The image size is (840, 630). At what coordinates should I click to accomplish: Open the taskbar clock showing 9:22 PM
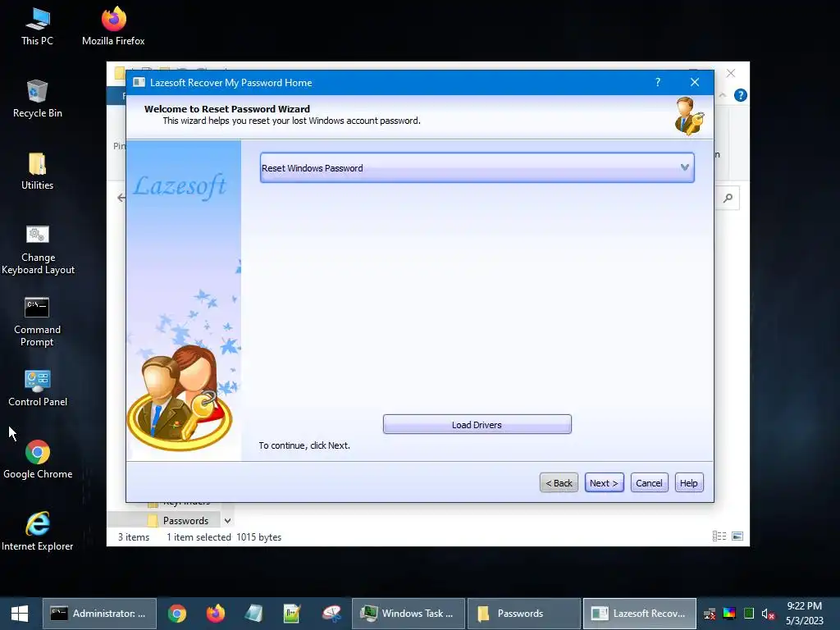(x=804, y=614)
